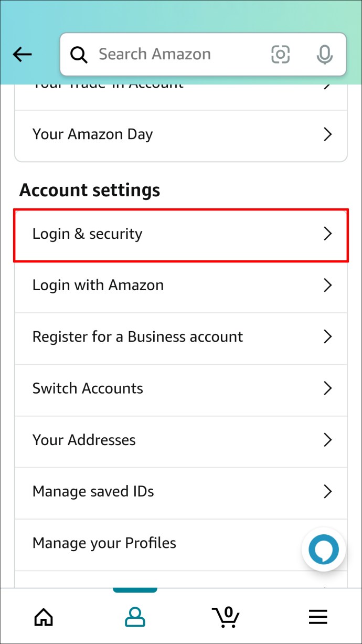Tap the search magnifier icon

[x=79, y=55]
